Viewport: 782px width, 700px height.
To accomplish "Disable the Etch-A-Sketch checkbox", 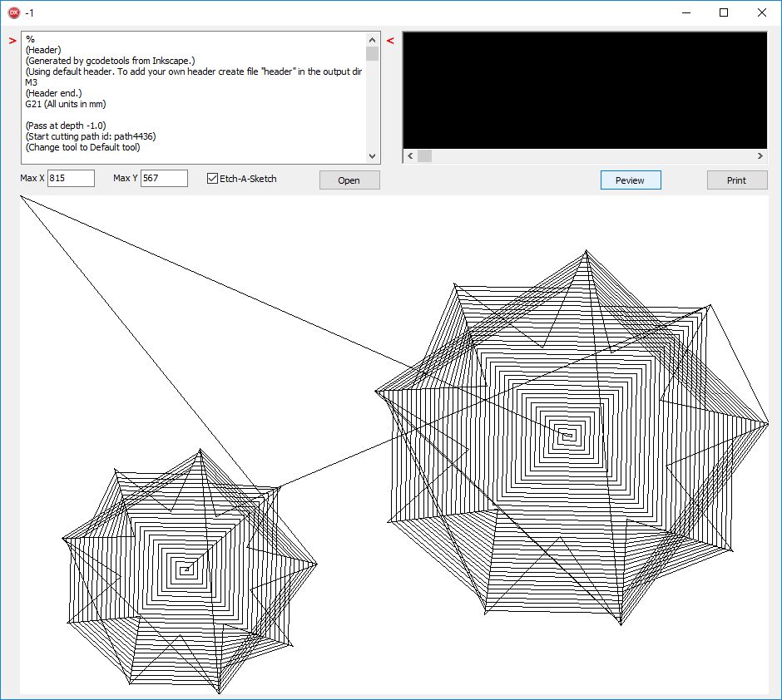I will click(213, 179).
